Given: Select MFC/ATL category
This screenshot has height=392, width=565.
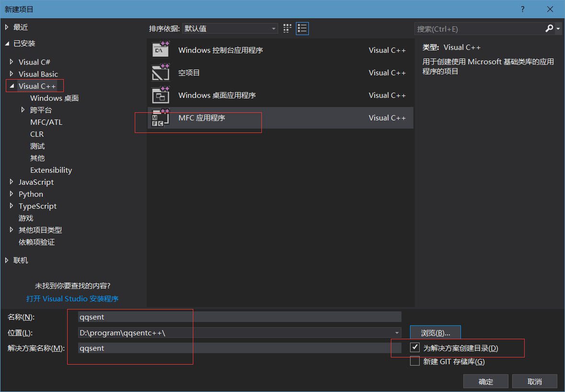Looking at the screenshot, I should [46, 122].
